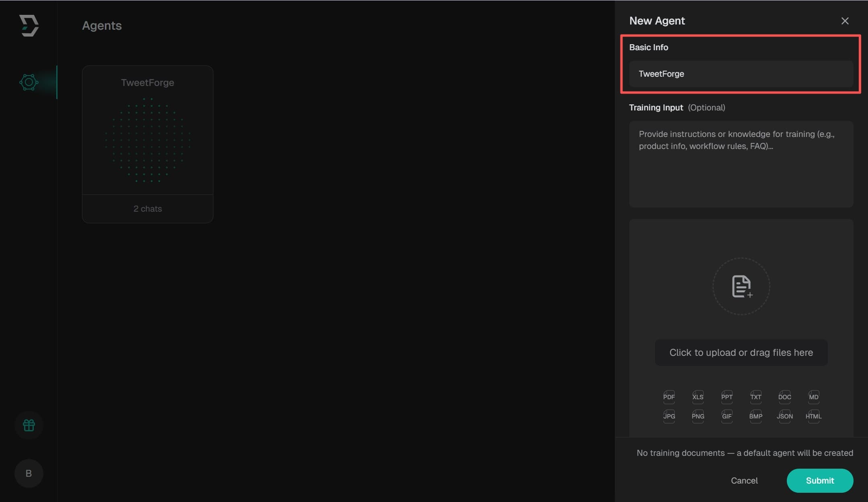Focus the agent name field TweetForge
This screenshot has height=502, width=868.
pos(741,74)
